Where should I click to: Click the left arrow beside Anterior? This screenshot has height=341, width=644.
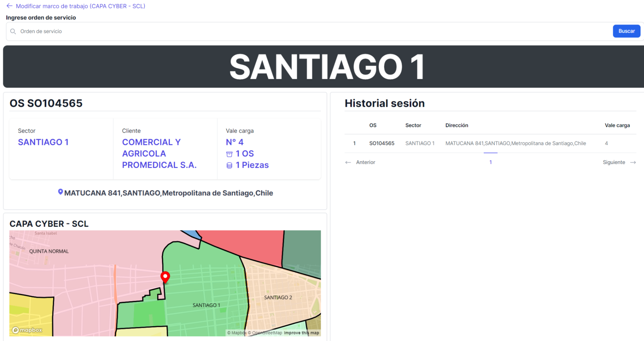[x=348, y=162]
